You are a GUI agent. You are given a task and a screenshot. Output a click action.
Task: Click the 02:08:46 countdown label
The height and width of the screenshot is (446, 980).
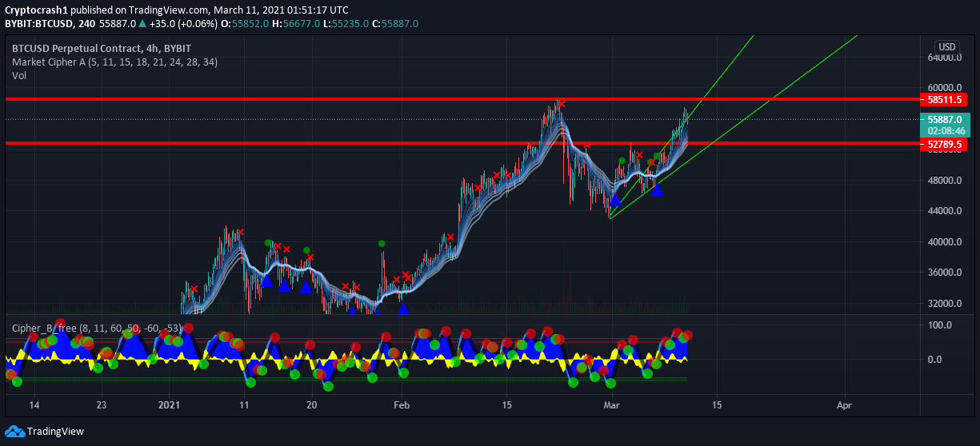point(944,131)
